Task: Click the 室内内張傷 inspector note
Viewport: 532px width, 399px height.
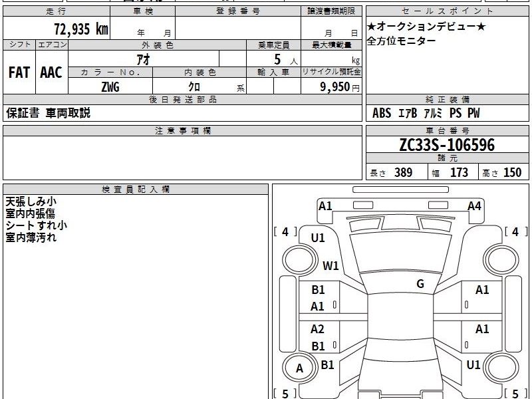Action: (x=30, y=213)
